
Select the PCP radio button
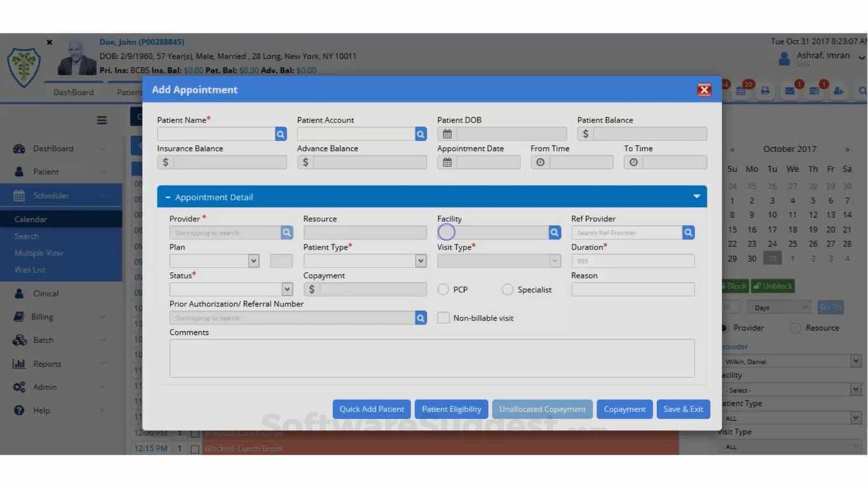(444, 290)
